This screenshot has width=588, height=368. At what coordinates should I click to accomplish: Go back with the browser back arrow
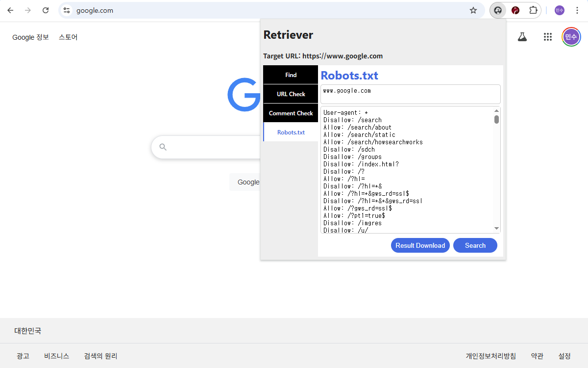tap(10, 10)
